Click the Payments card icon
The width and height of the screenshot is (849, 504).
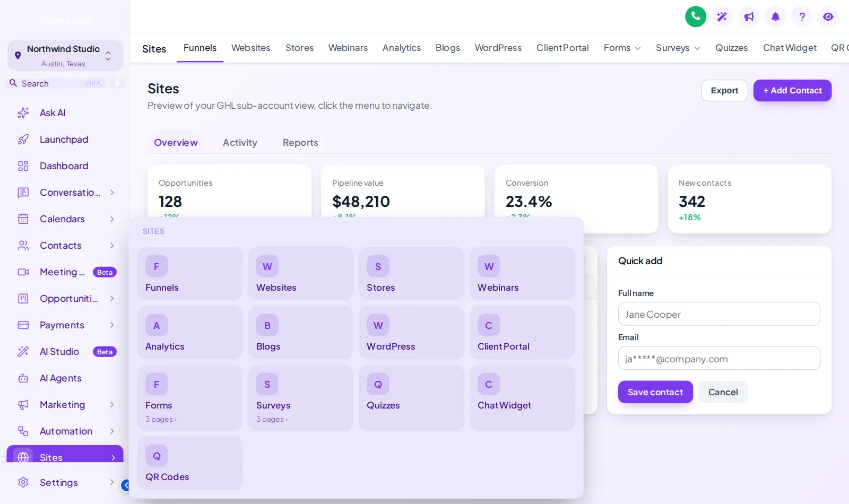pyautogui.click(x=23, y=325)
